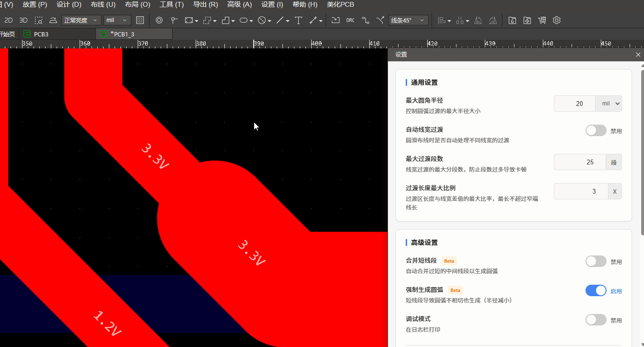The image size is (644, 347).
Task: Expand the solid rectangle tool dropdown arrow
Action: coord(196,21)
